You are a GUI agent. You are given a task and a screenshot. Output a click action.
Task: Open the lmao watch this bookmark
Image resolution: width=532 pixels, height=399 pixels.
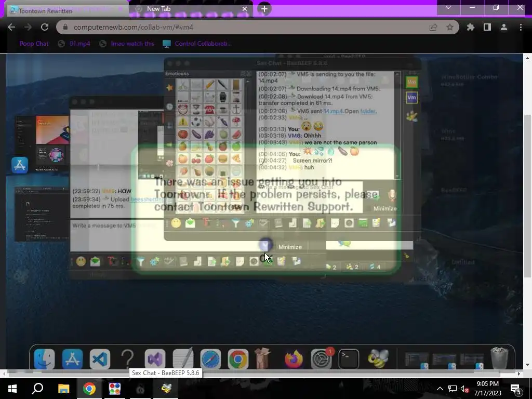tap(127, 44)
